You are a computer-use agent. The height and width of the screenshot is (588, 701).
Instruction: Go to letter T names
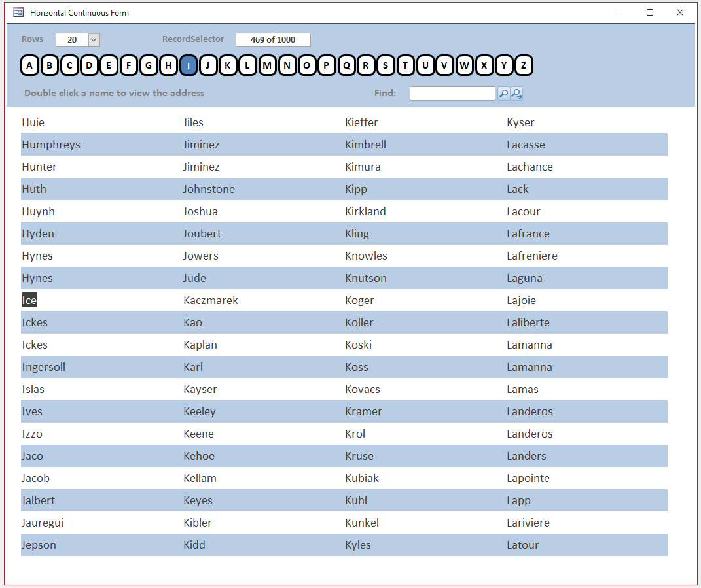point(406,65)
